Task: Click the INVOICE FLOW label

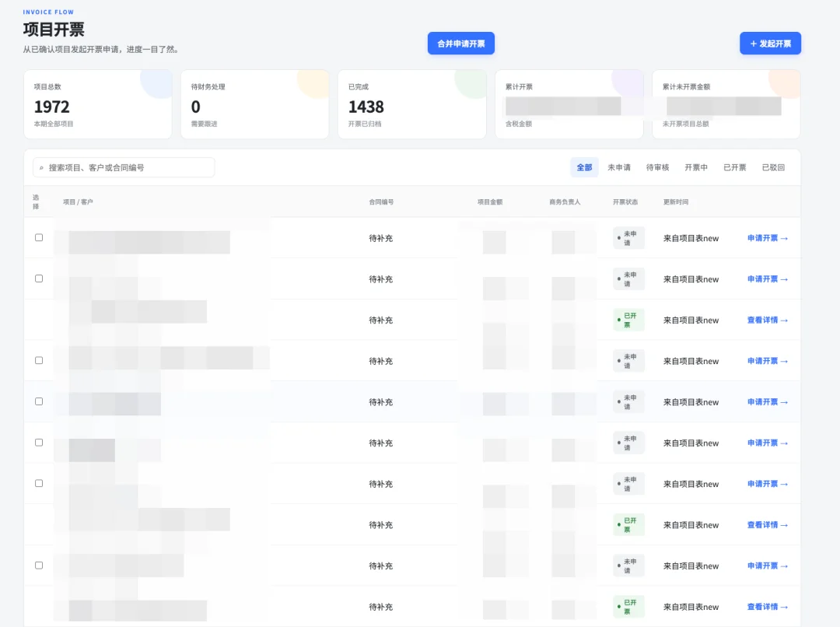Action: [x=48, y=12]
